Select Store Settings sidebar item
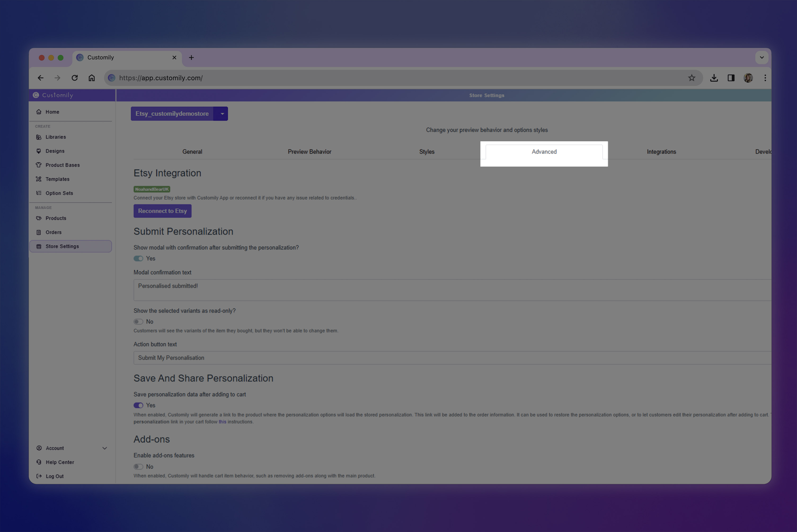797x532 pixels. [71, 246]
